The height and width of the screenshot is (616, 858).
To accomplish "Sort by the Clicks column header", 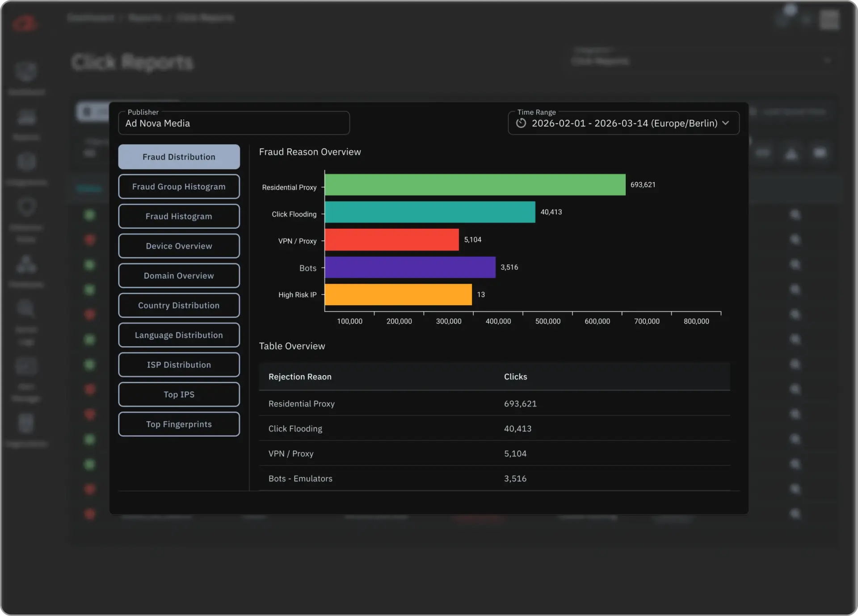I will click(x=515, y=377).
